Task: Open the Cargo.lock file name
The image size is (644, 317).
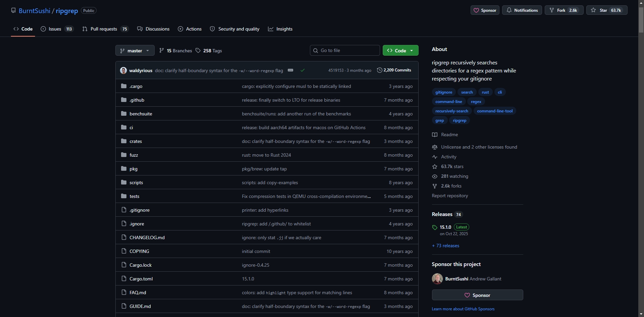Action: pyautogui.click(x=141, y=265)
